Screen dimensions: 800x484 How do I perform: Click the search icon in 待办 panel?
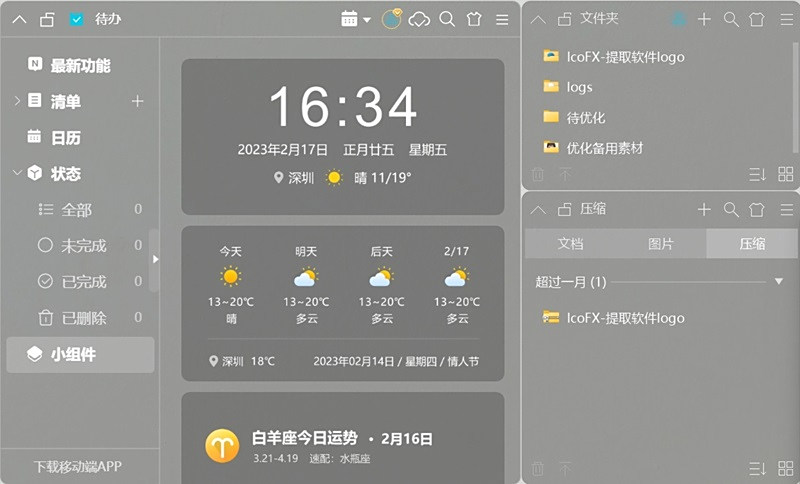[447, 19]
